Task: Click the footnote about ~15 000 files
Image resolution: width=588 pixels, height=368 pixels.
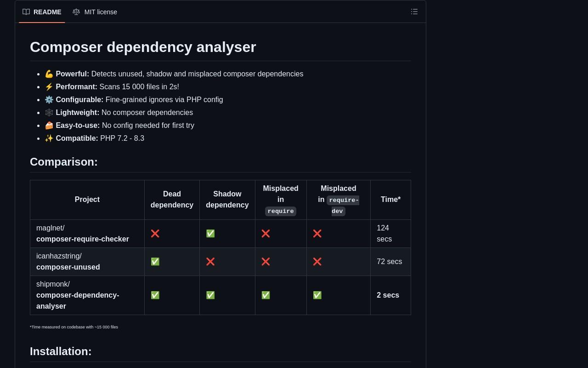Action: tap(74, 327)
